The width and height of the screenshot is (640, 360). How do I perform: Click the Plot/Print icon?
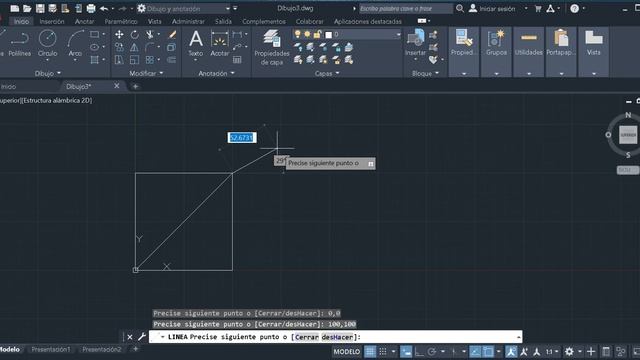[x=91, y=9]
